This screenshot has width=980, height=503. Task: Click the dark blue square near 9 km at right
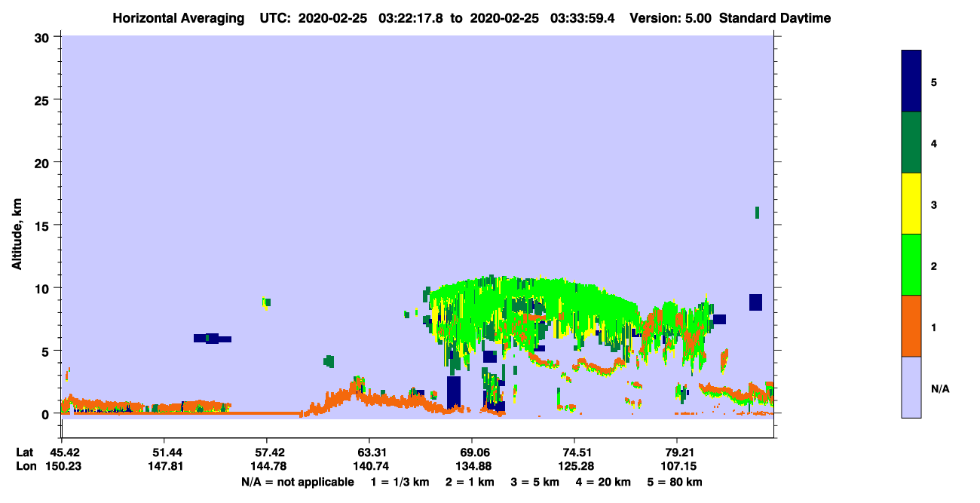[x=755, y=302]
